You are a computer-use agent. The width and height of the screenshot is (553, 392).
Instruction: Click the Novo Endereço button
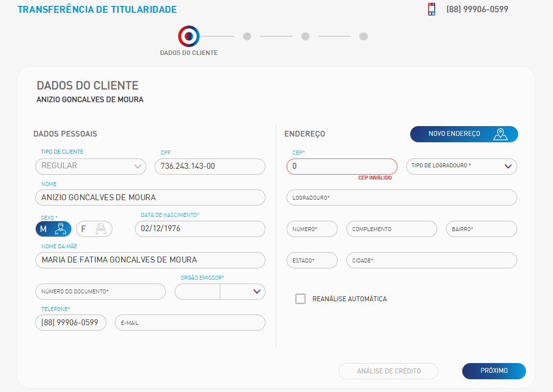pos(464,134)
